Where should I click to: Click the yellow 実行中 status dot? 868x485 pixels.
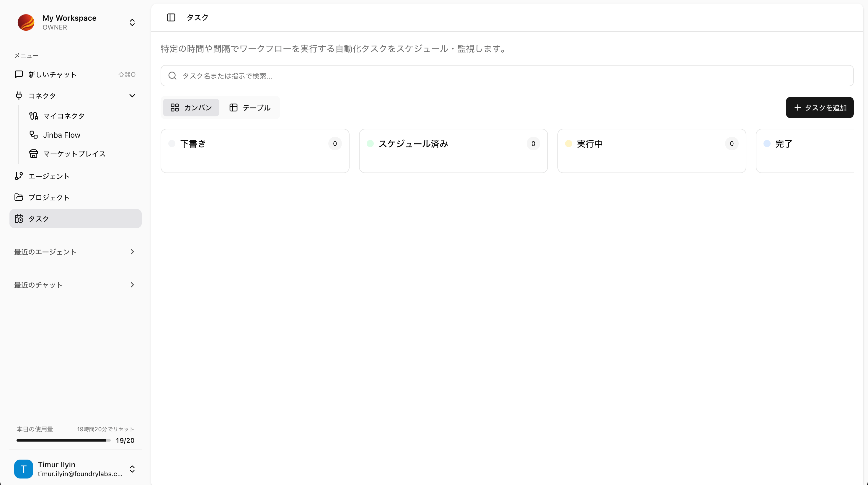pyautogui.click(x=568, y=144)
